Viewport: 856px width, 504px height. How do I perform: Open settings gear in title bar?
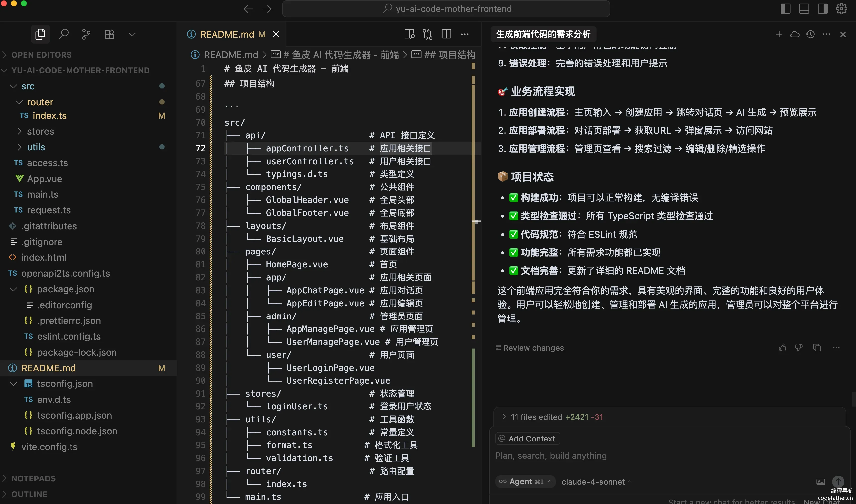(x=841, y=9)
